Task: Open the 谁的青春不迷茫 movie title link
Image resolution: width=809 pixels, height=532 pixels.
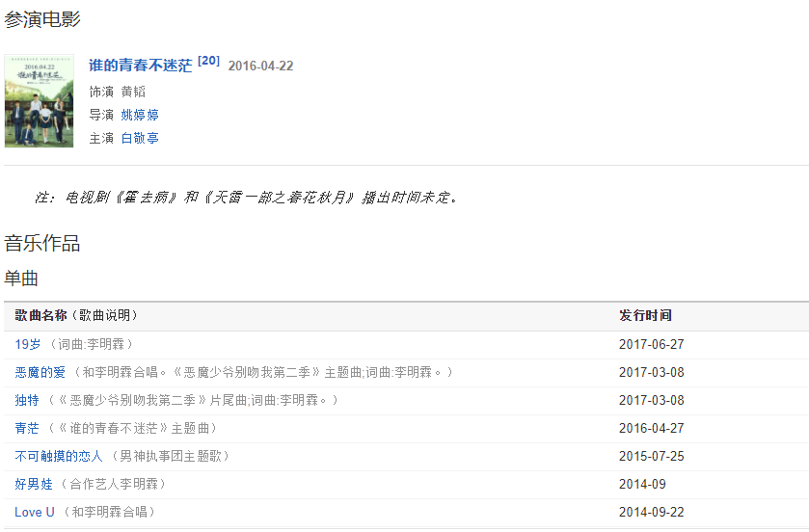Action: point(140,66)
